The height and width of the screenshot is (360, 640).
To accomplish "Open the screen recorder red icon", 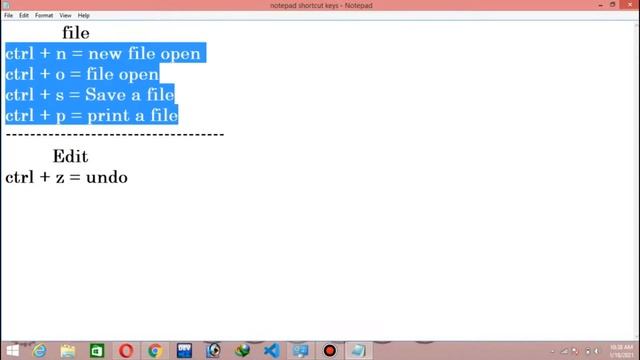I will click(330, 351).
